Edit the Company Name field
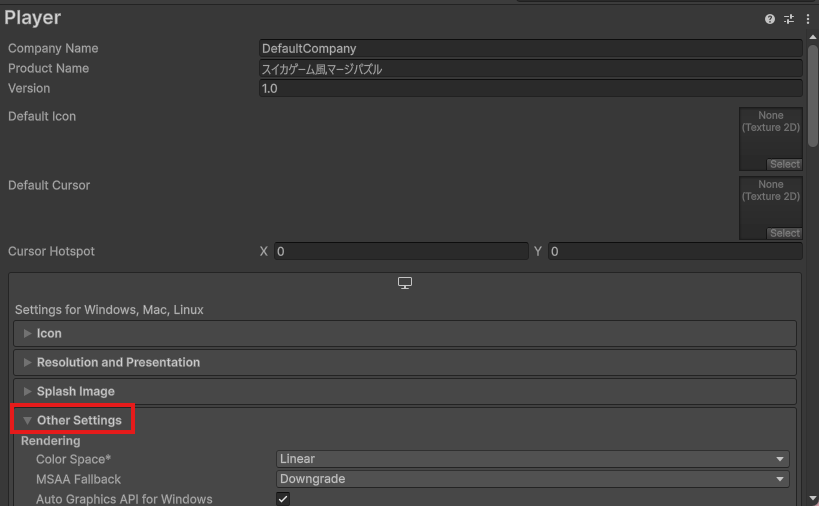The width and height of the screenshot is (819, 506). 531,49
